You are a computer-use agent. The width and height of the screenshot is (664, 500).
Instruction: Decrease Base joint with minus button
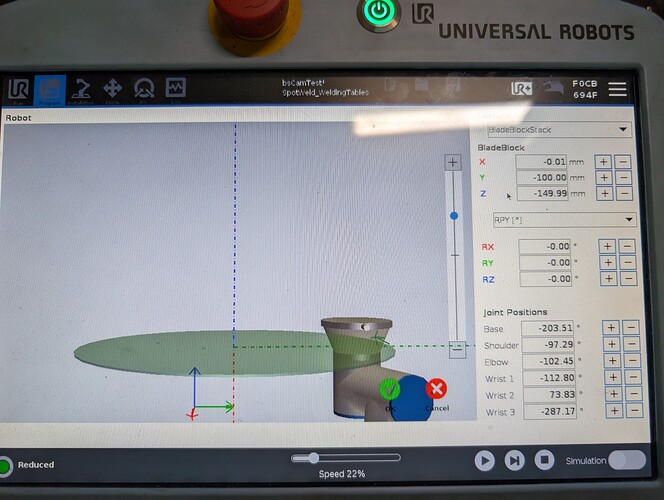[631, 328]
